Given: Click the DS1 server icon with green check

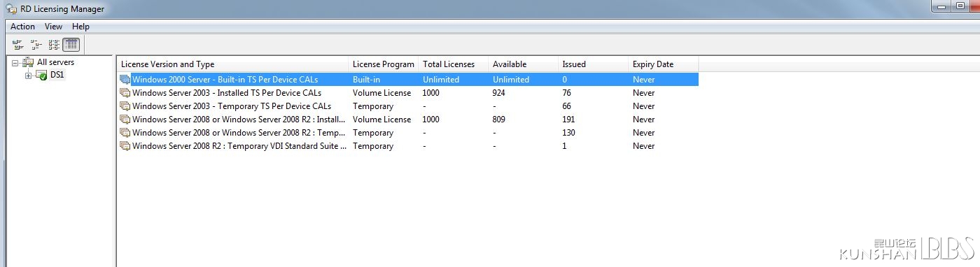Looking at the screenshot, I should coord(41,75).
